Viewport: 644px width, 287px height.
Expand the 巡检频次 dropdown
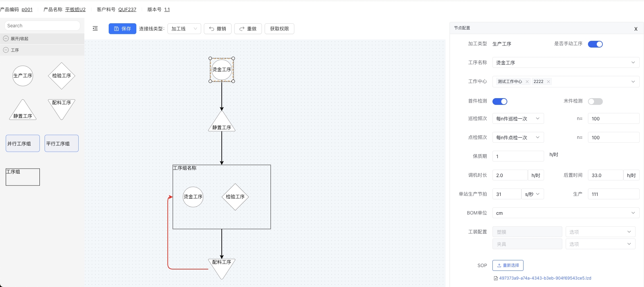pyautogui.click(x=518, y=119)
